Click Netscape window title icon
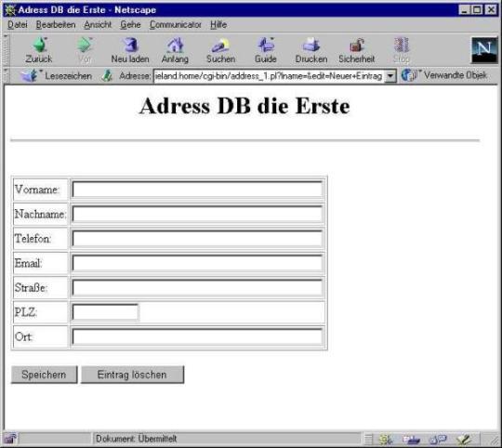 point(10,10)
